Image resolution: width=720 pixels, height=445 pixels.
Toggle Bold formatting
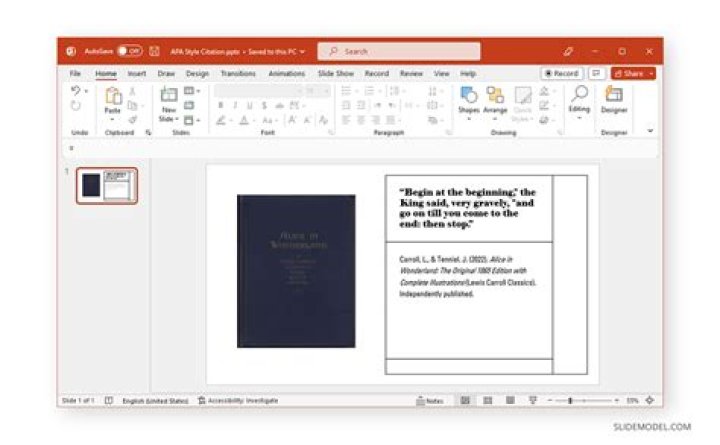221,105
